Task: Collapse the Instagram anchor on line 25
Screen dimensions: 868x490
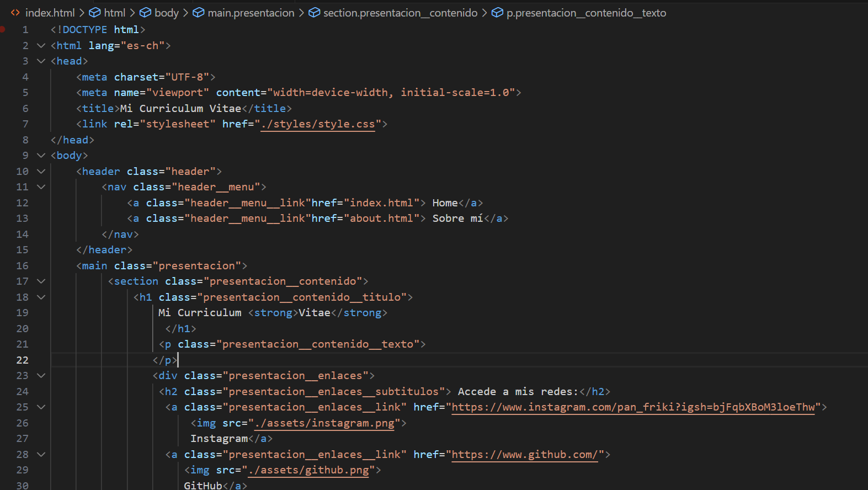Action: pos(41,407)
